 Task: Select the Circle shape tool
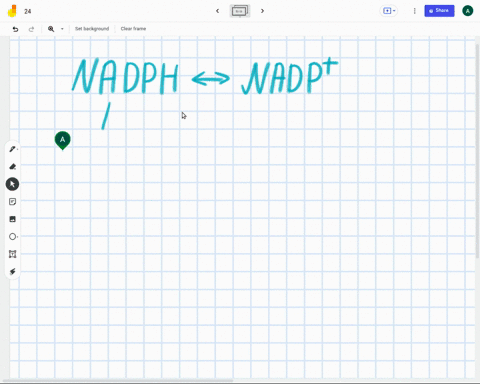click(13, 237)
